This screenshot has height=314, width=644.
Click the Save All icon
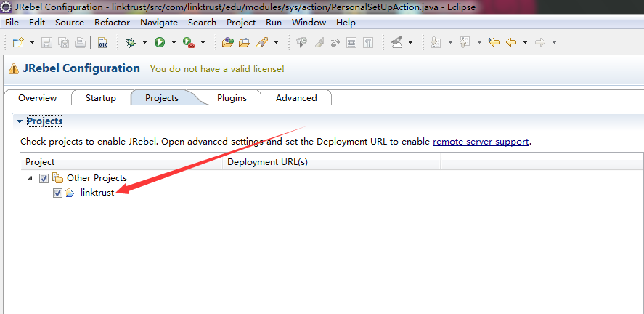click(64, 42)
